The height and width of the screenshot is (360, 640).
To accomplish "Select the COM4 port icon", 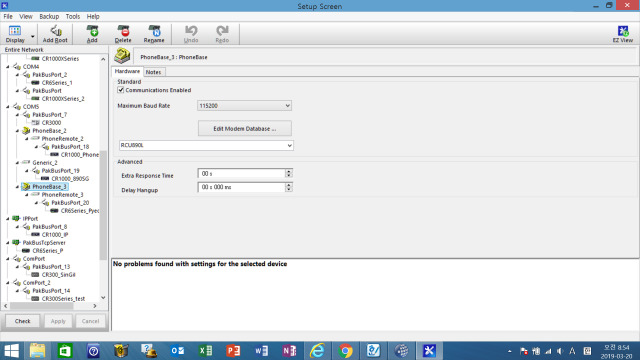I will click(x=16, y=67).
